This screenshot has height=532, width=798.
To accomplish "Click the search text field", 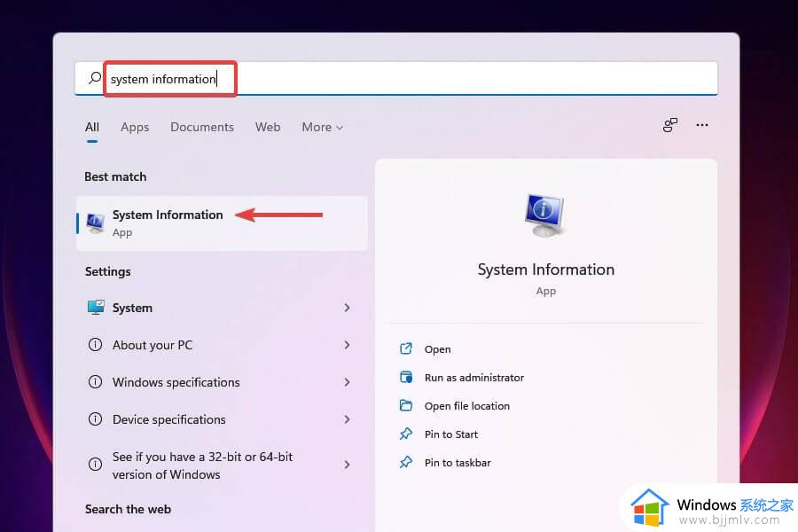I will coord(396,78).
